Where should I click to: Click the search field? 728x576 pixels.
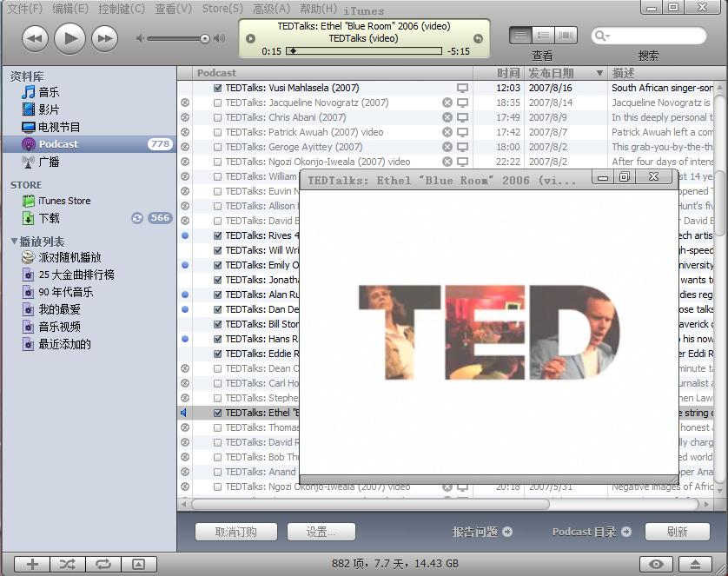[649, 36]
